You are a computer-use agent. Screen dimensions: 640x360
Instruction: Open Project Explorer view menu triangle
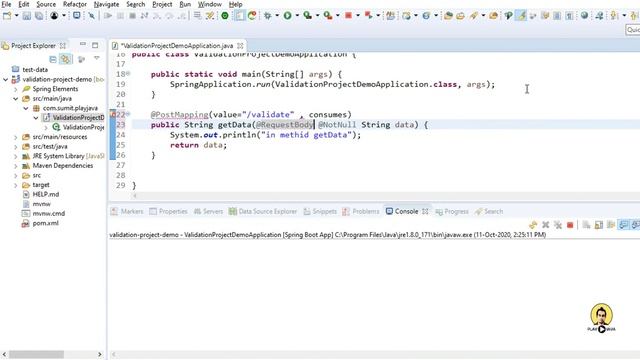click(96, 58)
